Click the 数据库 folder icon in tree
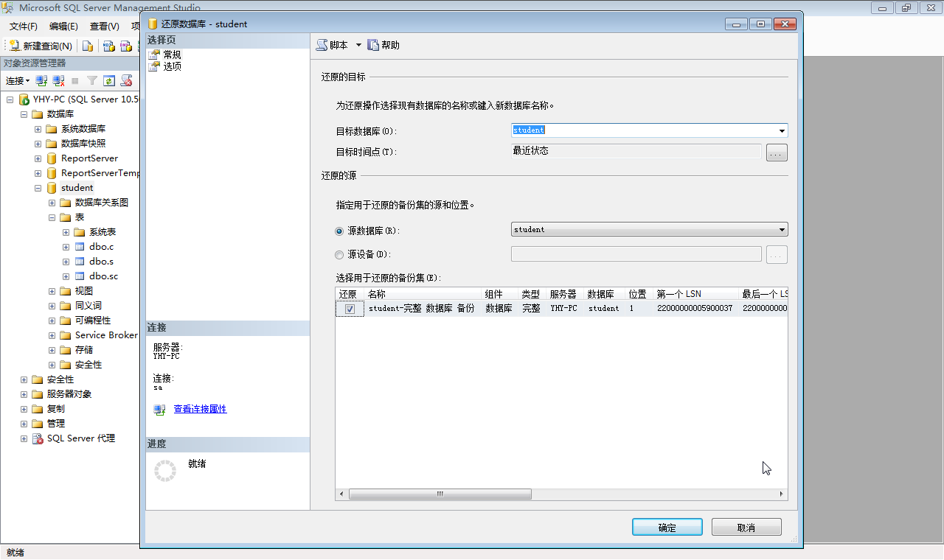This screenshot has width=944, height=560. [x=38, y=114]
